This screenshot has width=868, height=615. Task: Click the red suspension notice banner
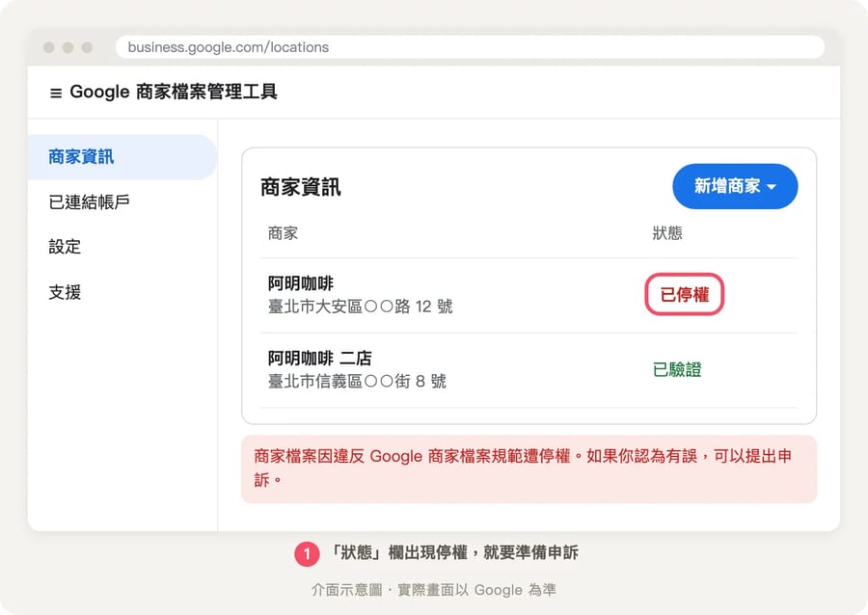(x=529, y=469)
